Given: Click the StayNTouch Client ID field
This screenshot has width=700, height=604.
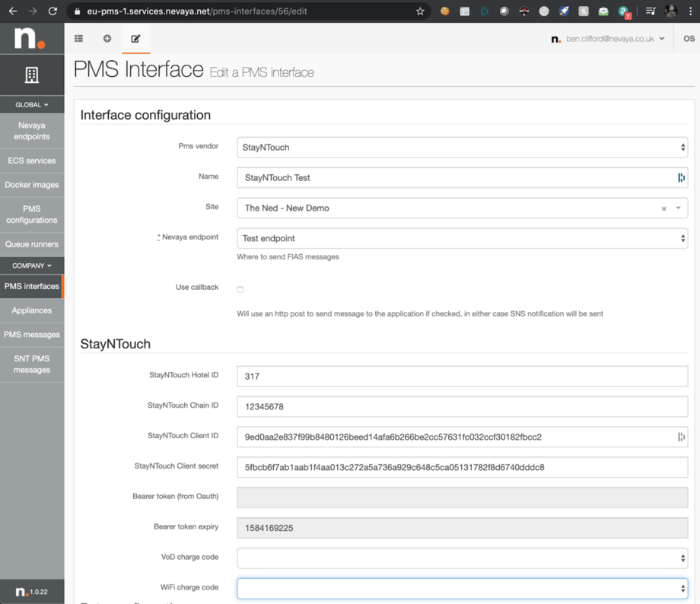Looking at the screenshot, I should coord(462,437).
